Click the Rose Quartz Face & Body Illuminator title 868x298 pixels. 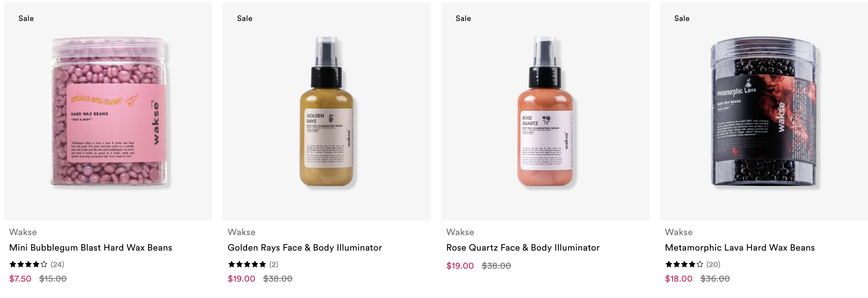pos(523,248)
